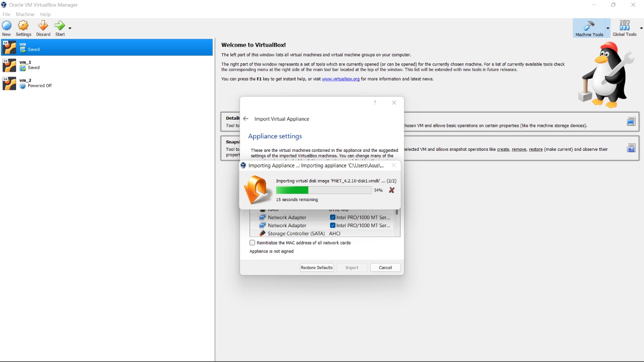Click the orange import arrow icon
The width and height of the screenshot is (644, 362).
tap(258, 190)
